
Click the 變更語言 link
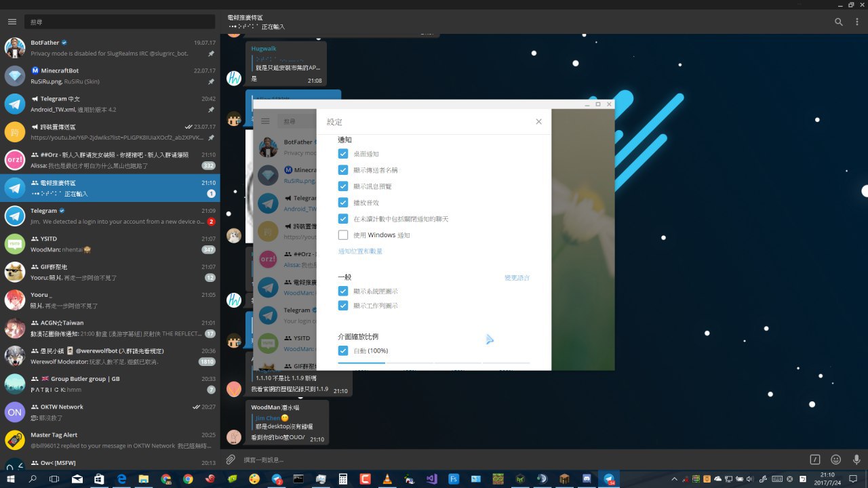point(517,278)
